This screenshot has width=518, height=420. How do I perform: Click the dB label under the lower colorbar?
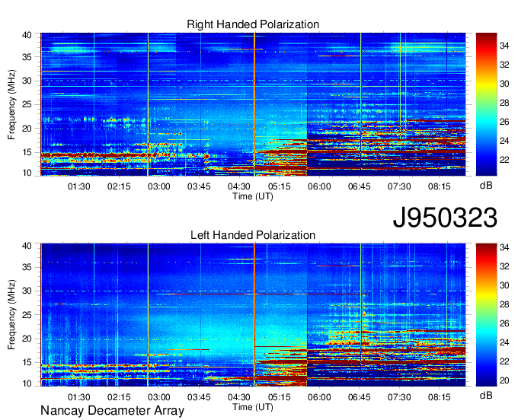[x=486, y=395]
